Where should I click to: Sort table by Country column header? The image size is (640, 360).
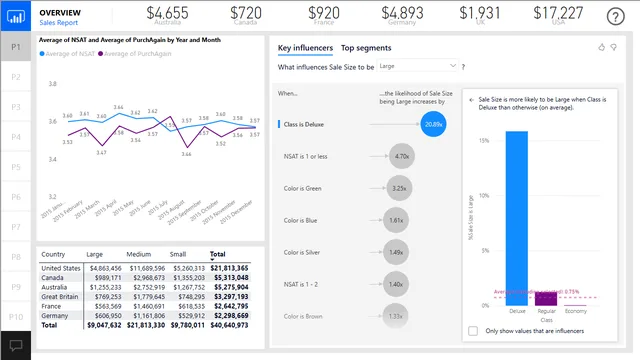click(x=53, y=254)
